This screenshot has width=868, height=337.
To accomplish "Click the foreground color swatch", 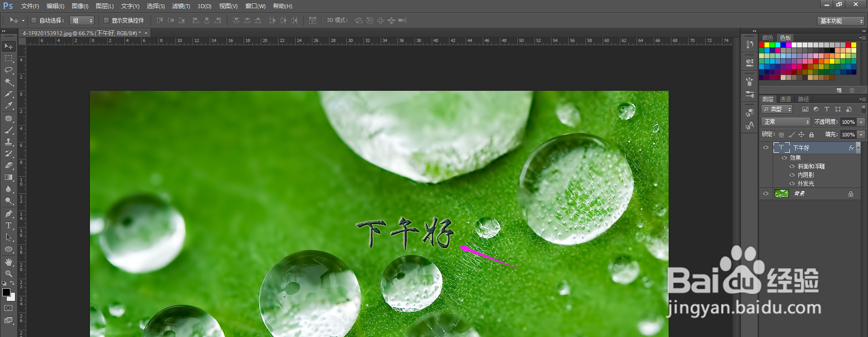I will [x=6, y=292].
